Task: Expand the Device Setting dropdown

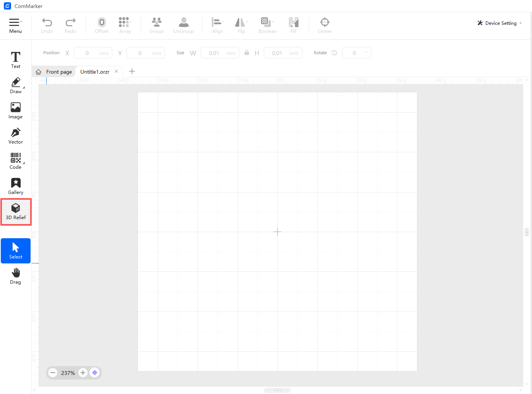Action: click(x=500, y=23)
